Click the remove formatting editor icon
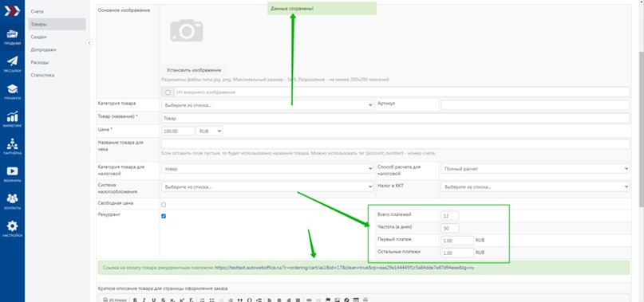This screenshot has height=302, width=644. pos(191,300)
